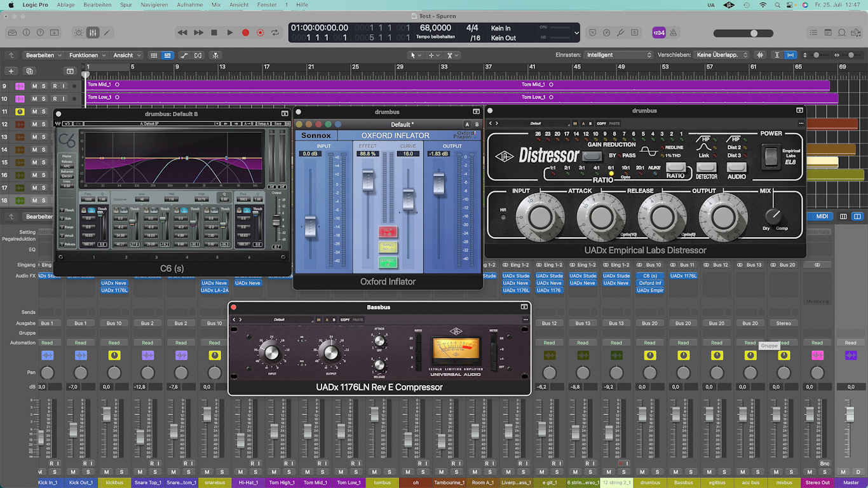Click the CLIP 0 dB button in Inflator
Viewport: 868px width, 488px height.
(388, 232)
